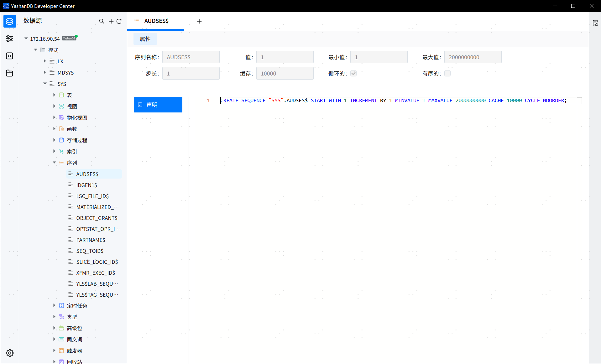601x364 pixels.
Task: Open the edit script icon at top right
Action: point(596,23)
